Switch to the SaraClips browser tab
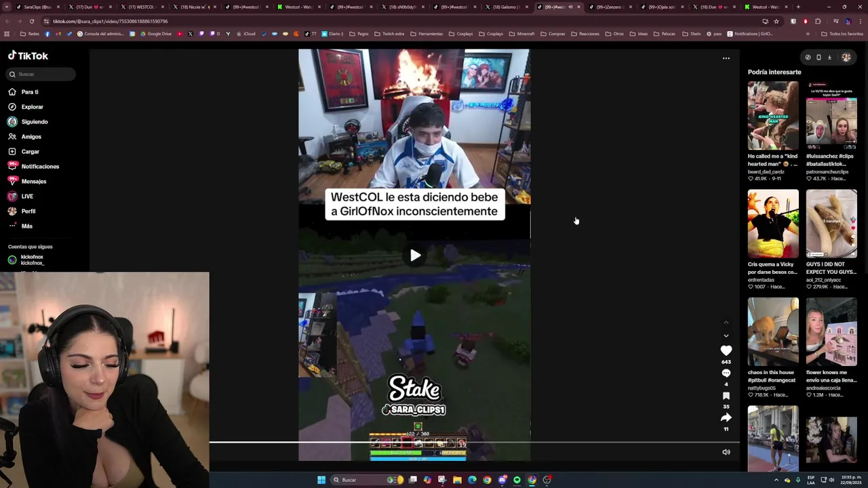This screenshot has height=488, width=868. (37, 7)
